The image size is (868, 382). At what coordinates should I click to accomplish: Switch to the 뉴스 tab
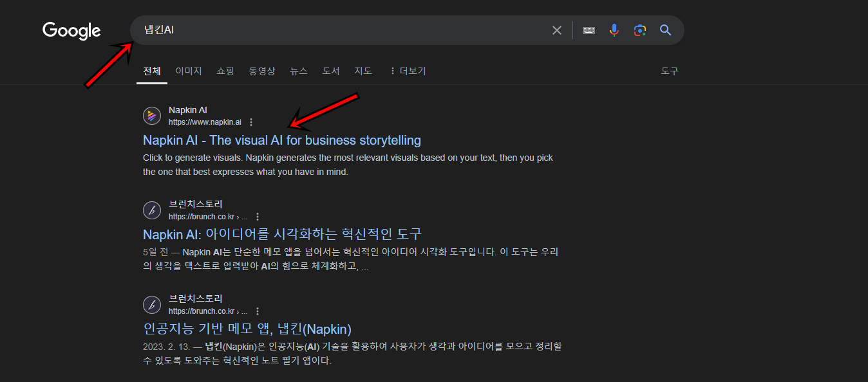[299, 71]
